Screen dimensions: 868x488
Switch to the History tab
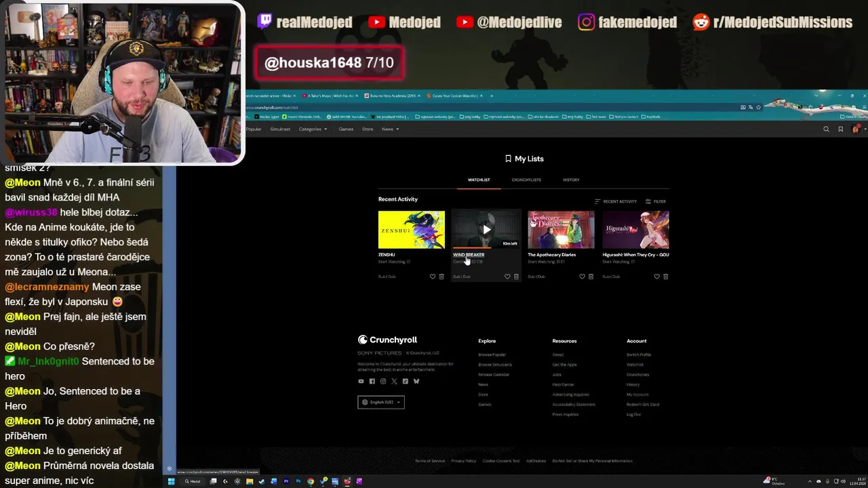(x=571, y=180)
